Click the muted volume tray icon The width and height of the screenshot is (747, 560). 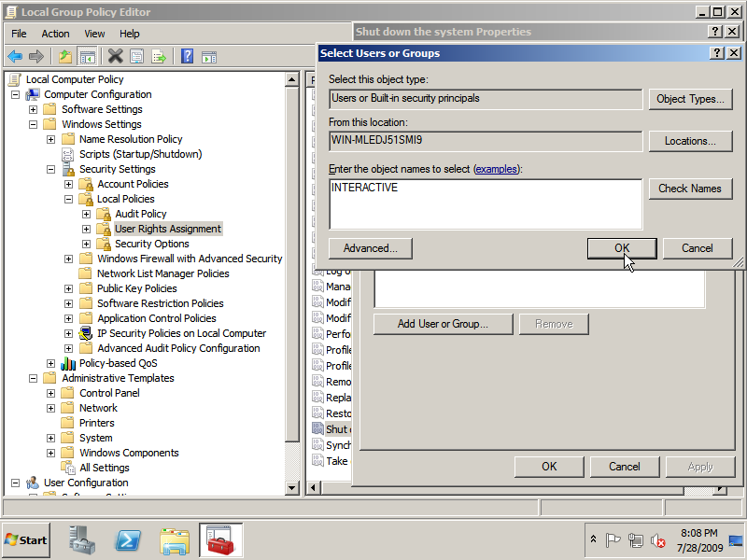click(x=658, y=540)
